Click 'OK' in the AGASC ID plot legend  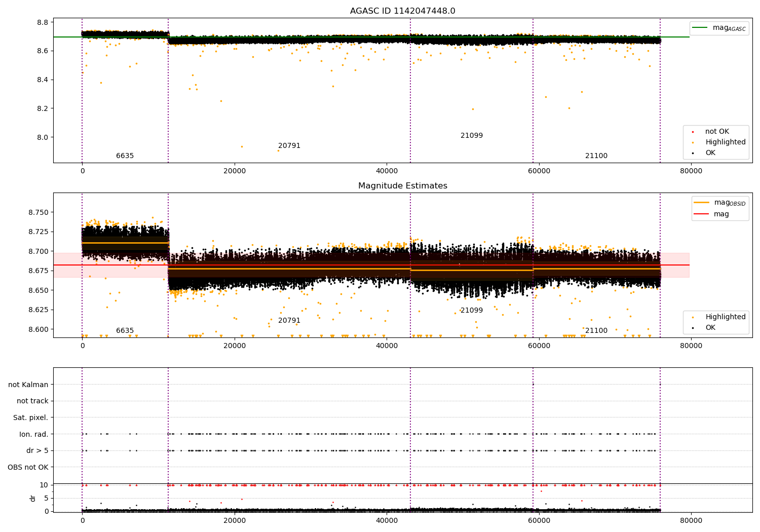[x=710, y=153]
